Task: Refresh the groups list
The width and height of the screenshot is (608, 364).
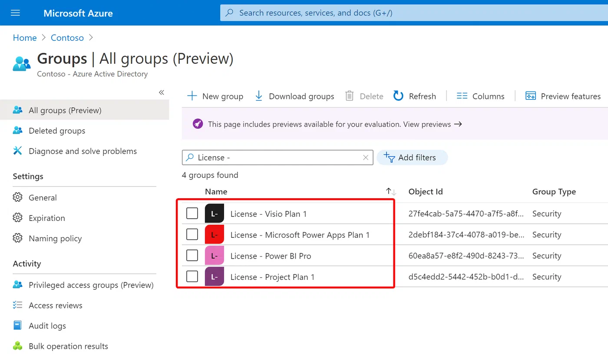Action: (415, 96)
